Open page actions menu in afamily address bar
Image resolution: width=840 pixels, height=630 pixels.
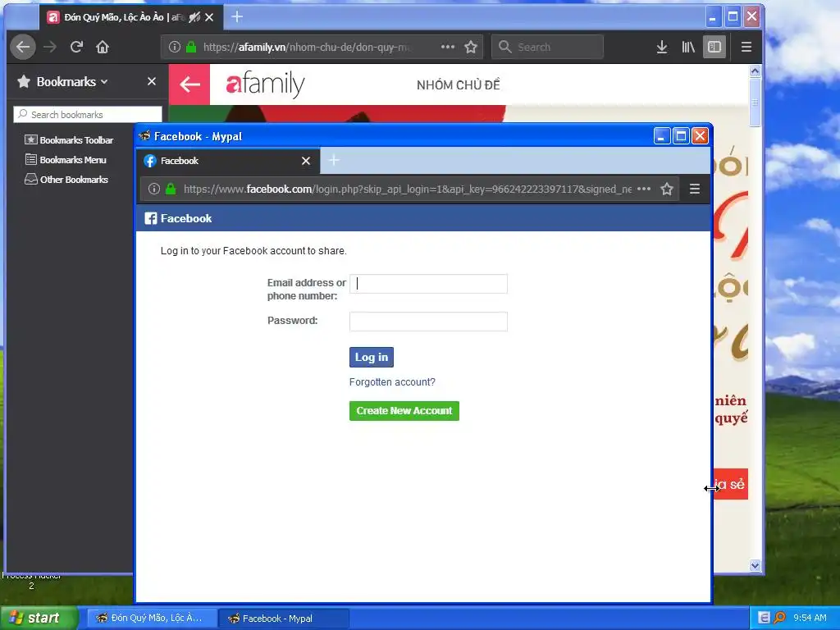(448, 47)
